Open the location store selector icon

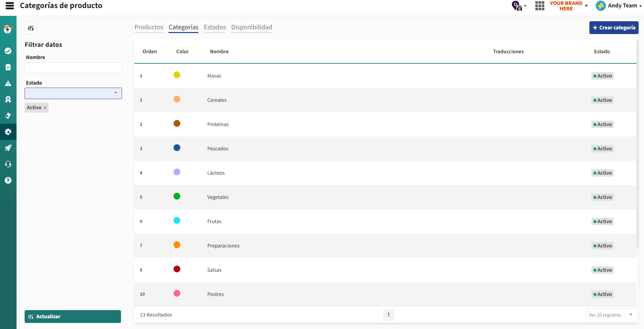(519, 6)
